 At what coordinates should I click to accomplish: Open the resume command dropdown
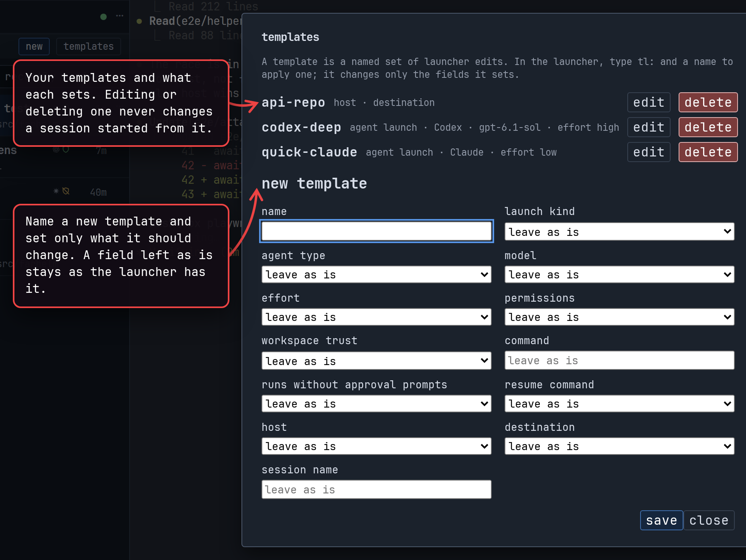619,404
